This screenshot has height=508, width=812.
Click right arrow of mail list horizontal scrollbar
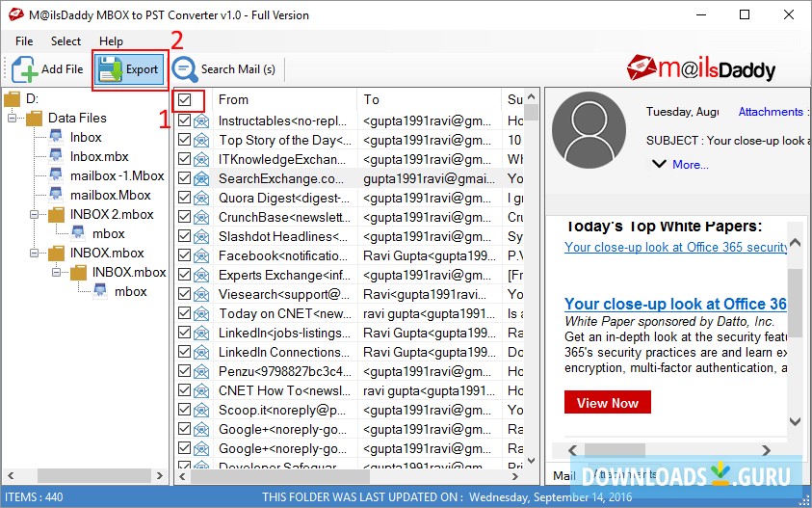tap(515, 476)
